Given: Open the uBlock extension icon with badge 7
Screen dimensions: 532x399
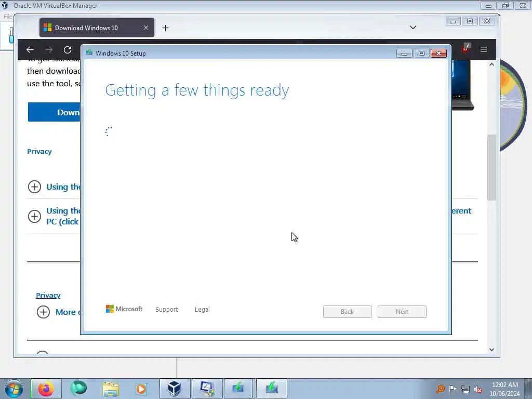Looking at the screenshot, I should (x=465, y=48).
